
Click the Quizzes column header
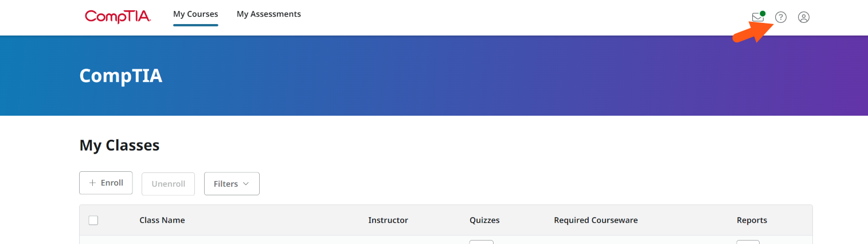click(484, 221)
